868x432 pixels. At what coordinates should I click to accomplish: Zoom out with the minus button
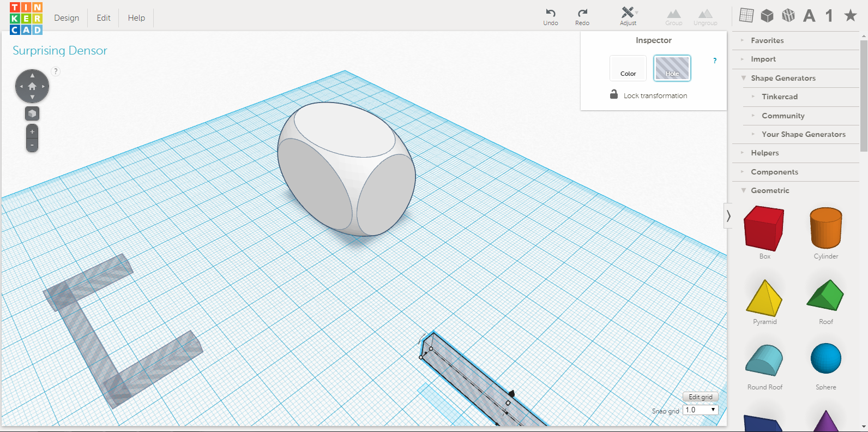[x=32, y=145]
